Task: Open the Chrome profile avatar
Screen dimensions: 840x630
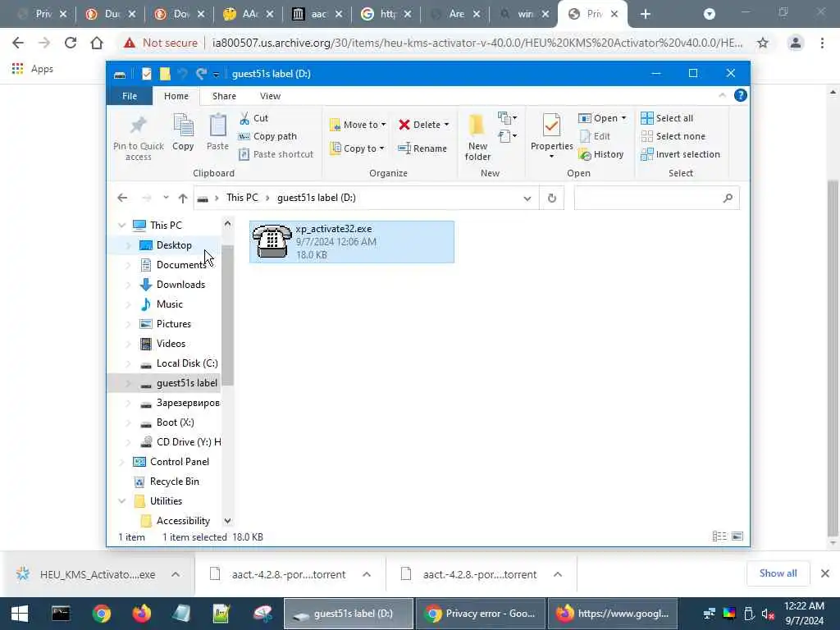Action: coord(796,43)
